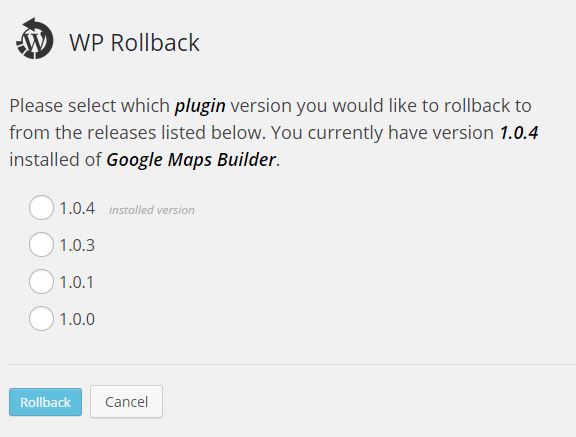
Task: Click the WP Rollback WordPress logo icon
Action: point(35,39)
